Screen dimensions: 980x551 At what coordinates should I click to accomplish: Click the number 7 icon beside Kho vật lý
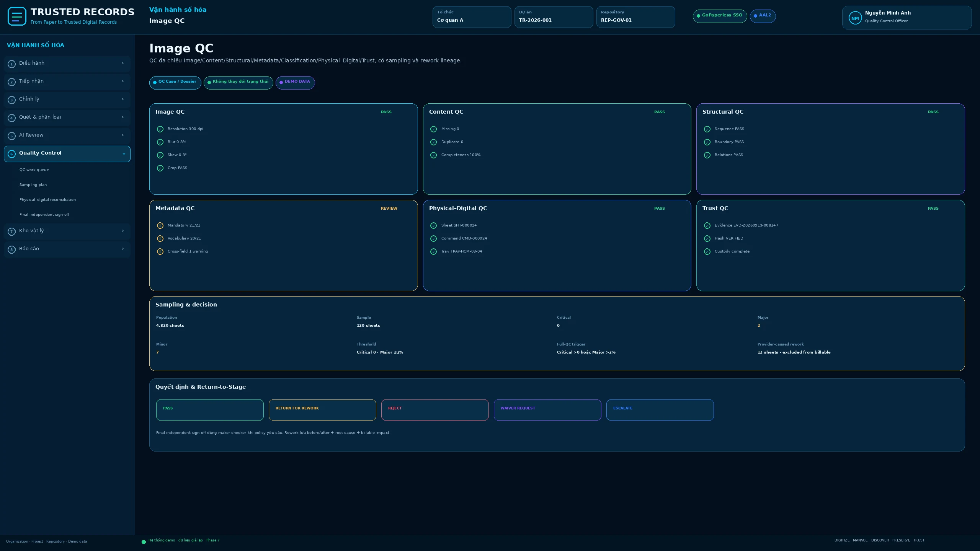[x=11, y=231]
